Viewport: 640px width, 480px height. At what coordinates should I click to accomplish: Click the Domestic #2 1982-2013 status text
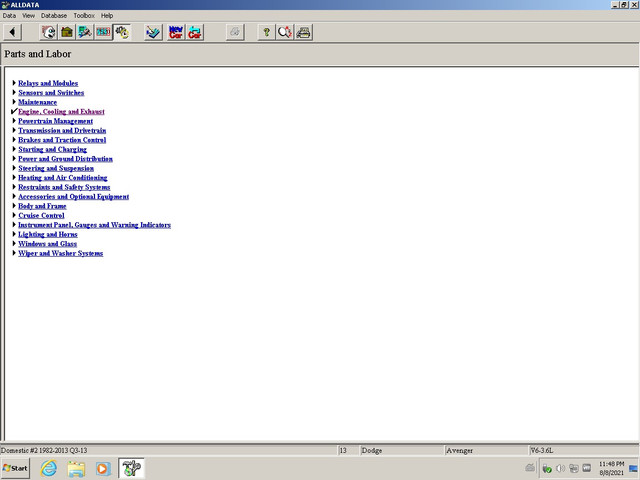tap(44, 451)
